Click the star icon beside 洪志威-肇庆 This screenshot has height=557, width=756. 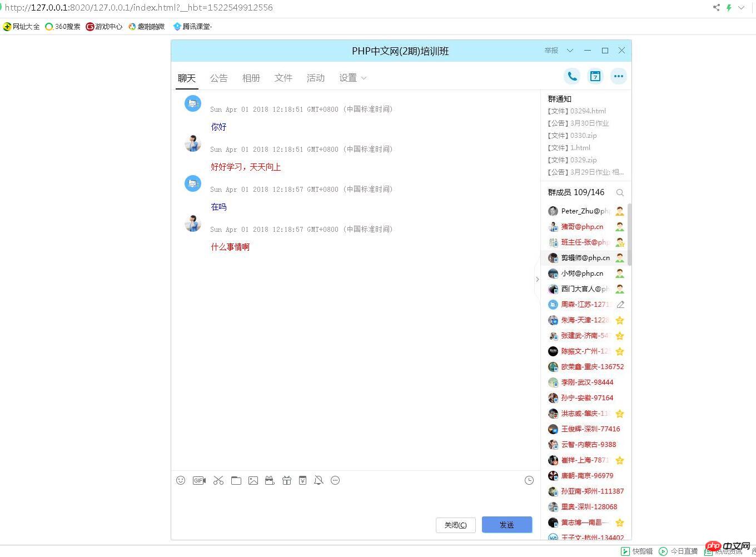click(x=620, y=414)
